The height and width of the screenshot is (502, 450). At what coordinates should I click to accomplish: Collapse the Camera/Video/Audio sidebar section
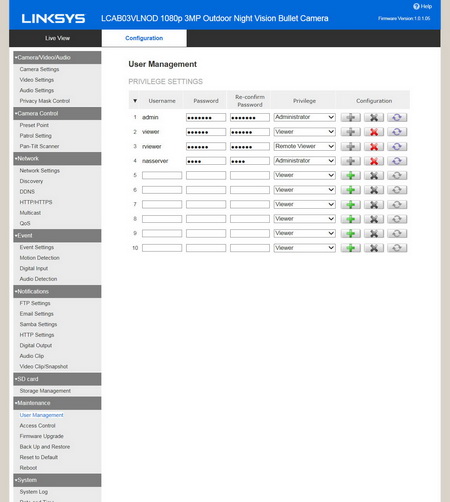click(57, 58)
